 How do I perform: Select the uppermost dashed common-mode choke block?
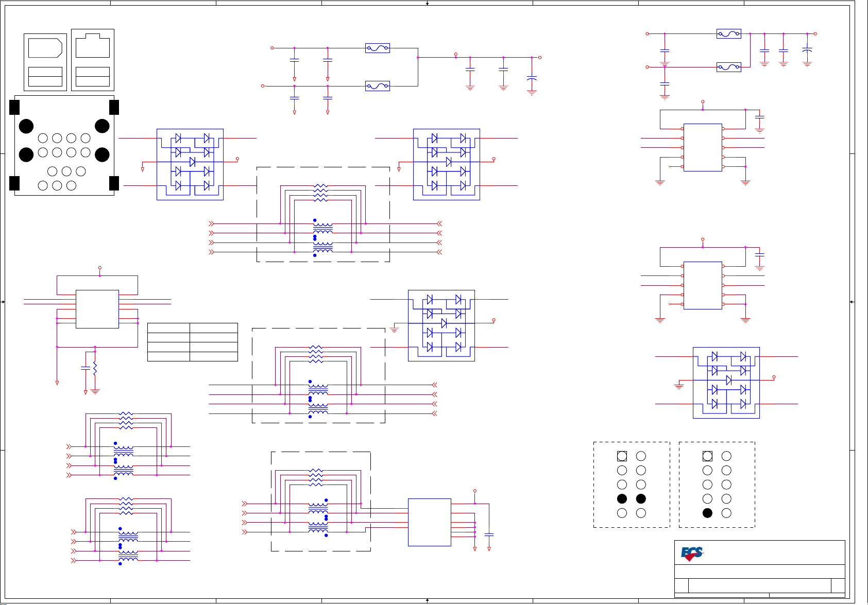click(323, 214)
